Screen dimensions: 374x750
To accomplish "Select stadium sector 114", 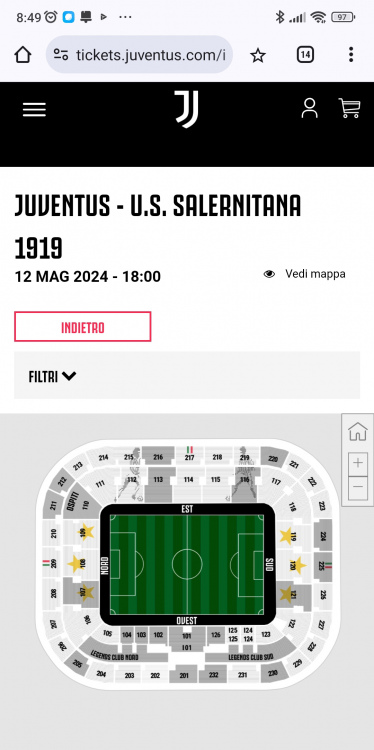I will pos(188,479).
